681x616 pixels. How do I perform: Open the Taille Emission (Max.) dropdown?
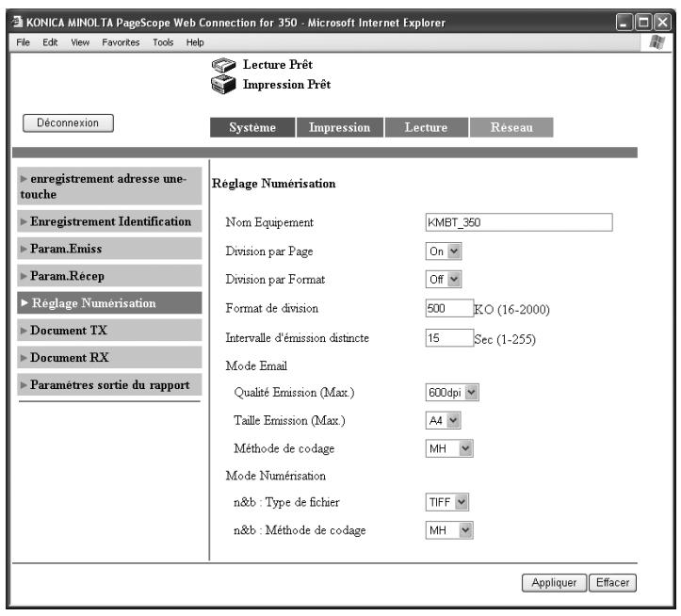click(443, 420)
